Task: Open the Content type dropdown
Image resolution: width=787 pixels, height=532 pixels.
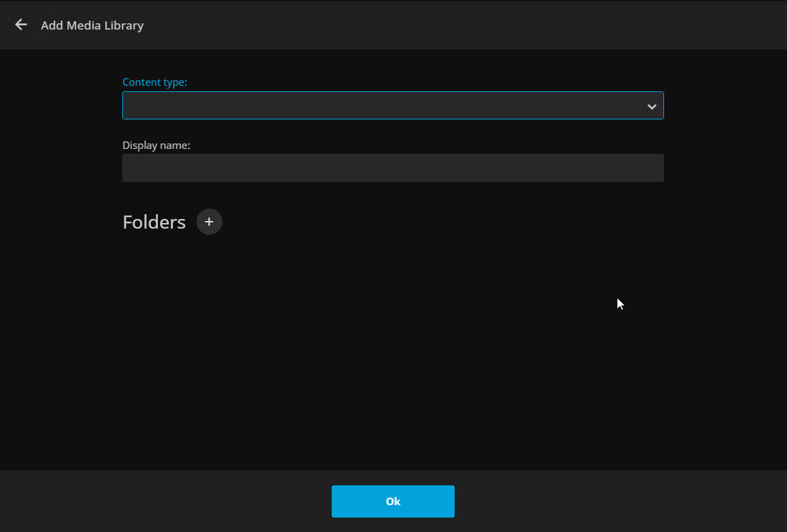Action: pos(393,106)
